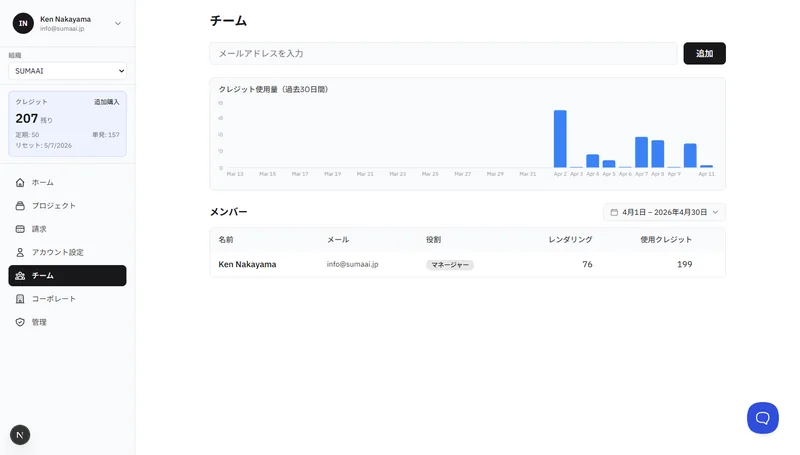Select the チーム sidebar item
The height and width of the screenshot is (455, 800).
coord(67,275)
